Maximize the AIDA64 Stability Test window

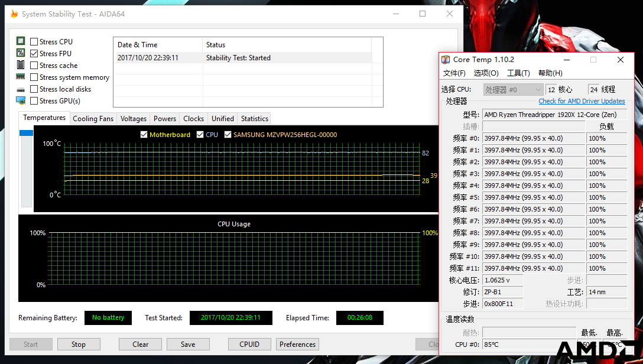tap(423, 14)
